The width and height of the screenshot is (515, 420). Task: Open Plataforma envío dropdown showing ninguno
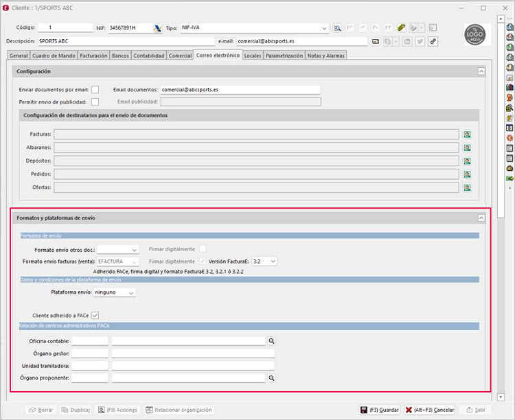pos(131,292)
